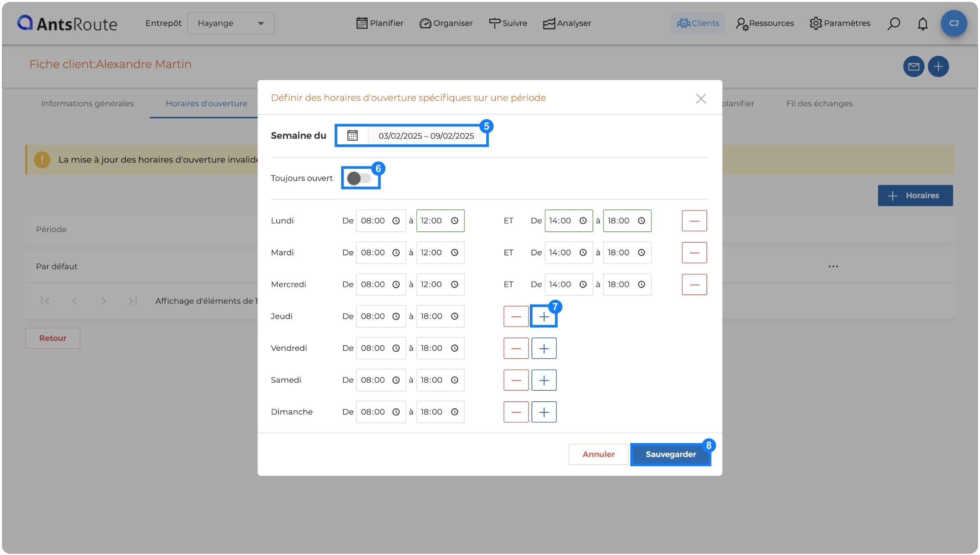Add a second slot for Samedi

544,380
